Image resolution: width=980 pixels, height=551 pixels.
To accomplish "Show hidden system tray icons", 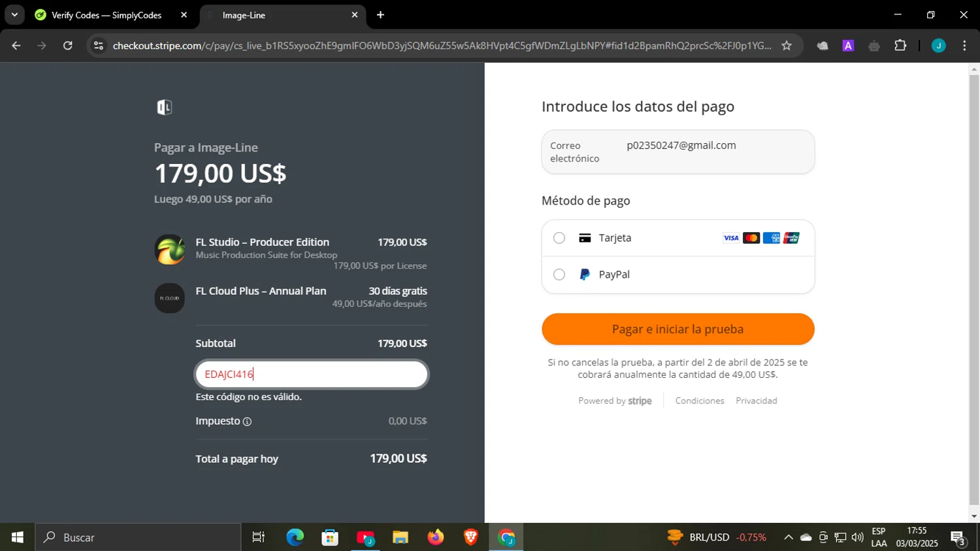I will [x=789, y=537].
